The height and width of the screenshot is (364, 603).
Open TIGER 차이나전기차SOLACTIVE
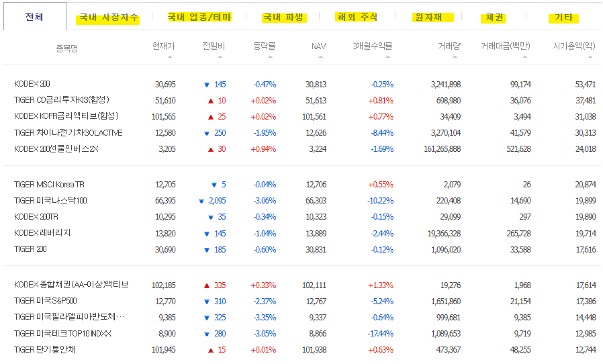tap(68, 133)
